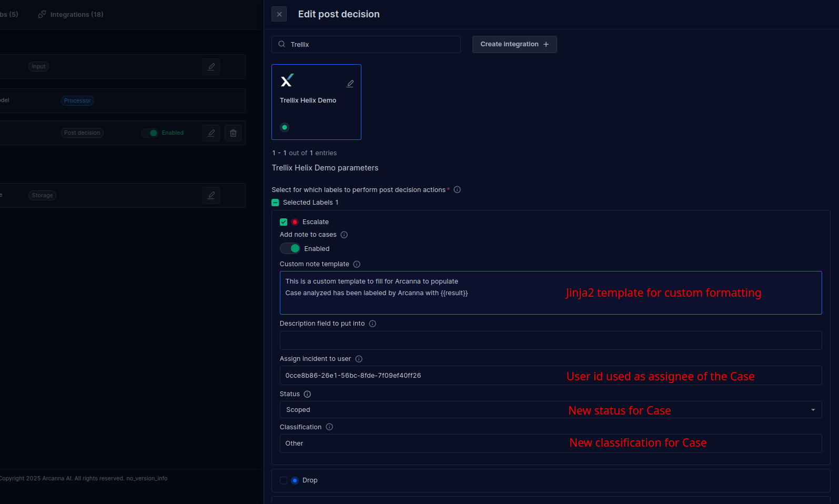Click 'Trellix Helix Demo parameters' heading
This screenshot has width=839, height=504.
(325, 168)
